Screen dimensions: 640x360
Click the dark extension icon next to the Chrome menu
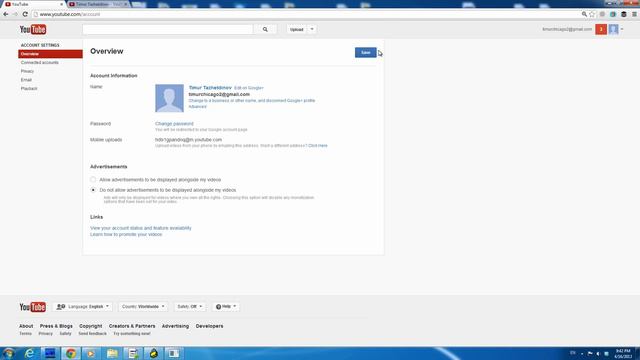pyautogui.click(x=624, y=14)
